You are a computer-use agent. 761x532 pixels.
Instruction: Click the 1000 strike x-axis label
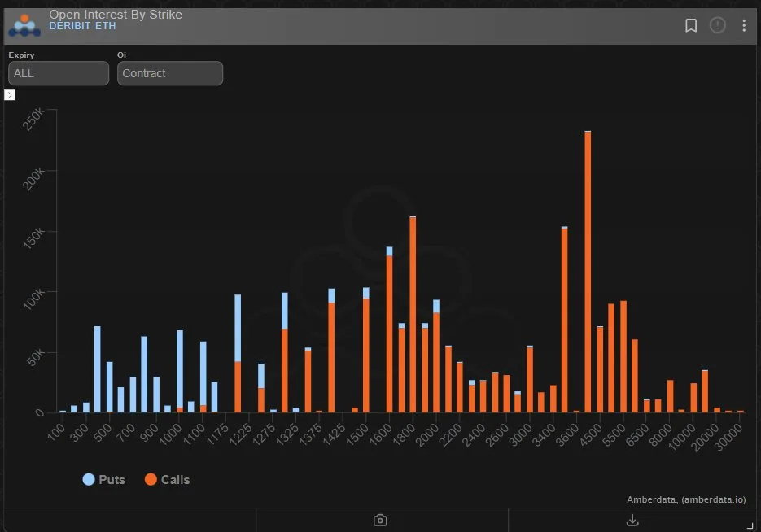coord(170,434)
